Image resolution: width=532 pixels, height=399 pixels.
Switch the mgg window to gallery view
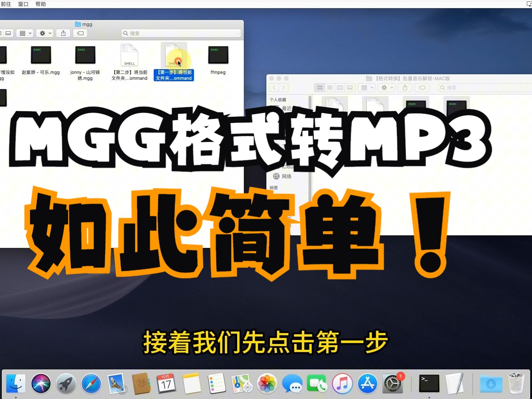(x=8, y=33)
